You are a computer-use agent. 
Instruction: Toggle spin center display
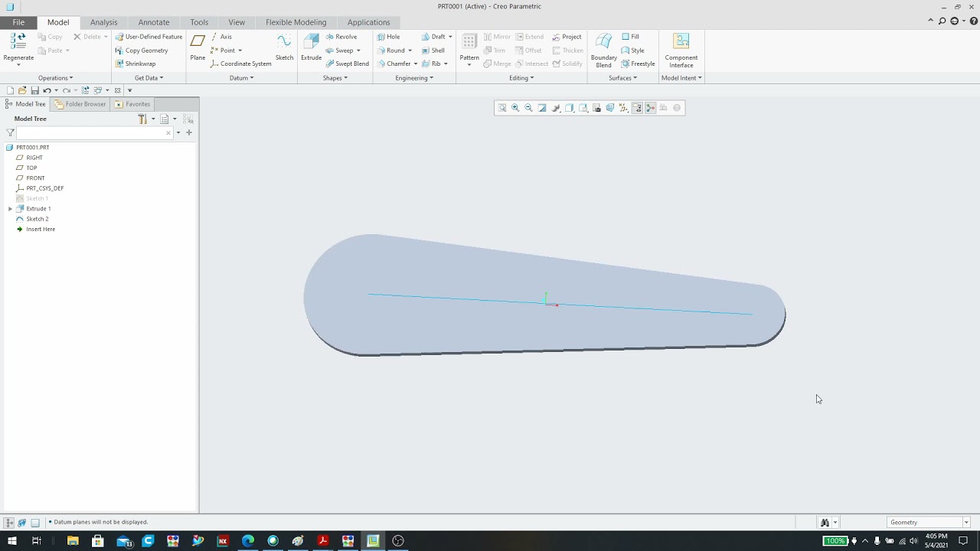point(651,108)
